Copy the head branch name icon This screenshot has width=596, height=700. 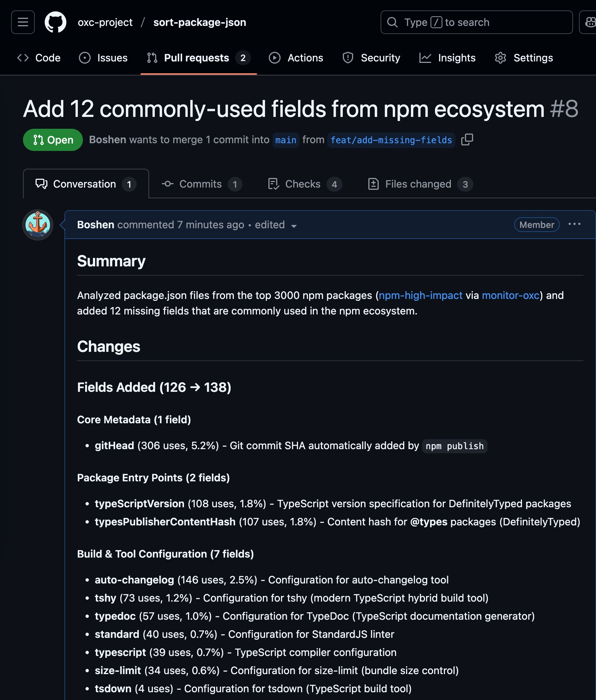tap(467, 140)
